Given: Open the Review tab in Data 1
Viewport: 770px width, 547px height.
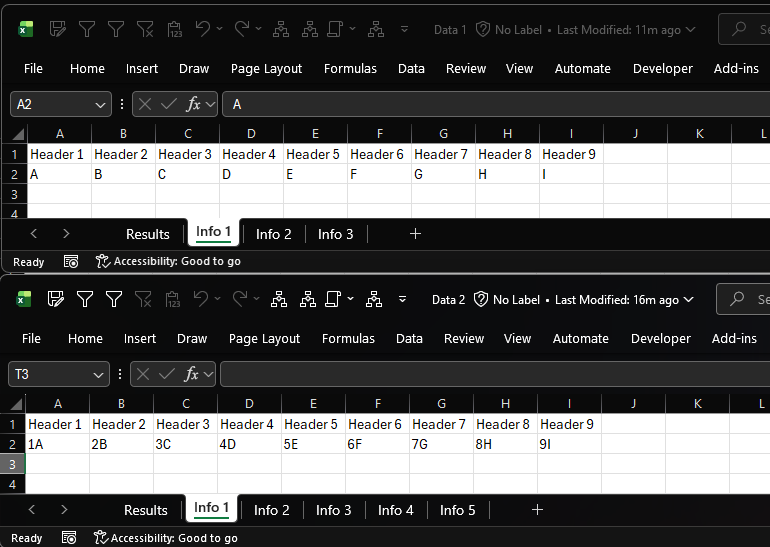Looking at the screenshot, I should click(x=466, y=69).
